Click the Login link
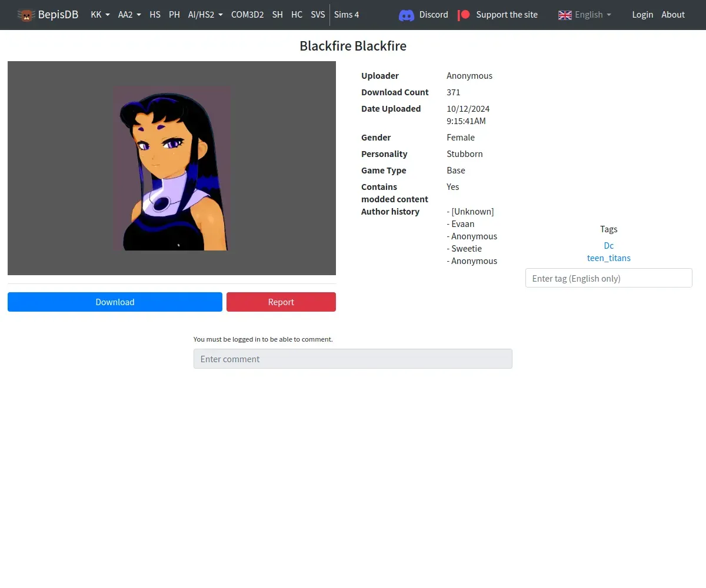The height and width of the screenshot is (588, 706). [x=642, y=15]
